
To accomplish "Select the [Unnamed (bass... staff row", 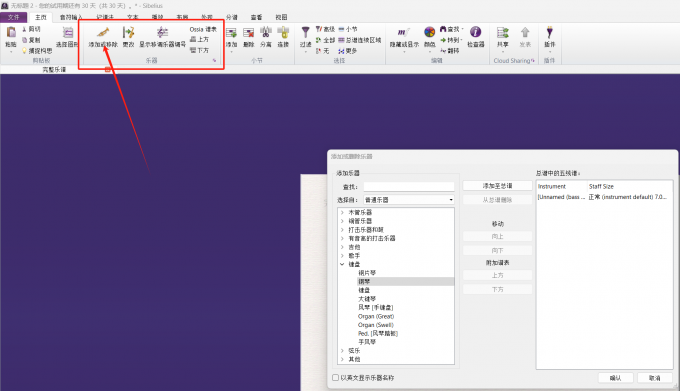I will [604, 197].
